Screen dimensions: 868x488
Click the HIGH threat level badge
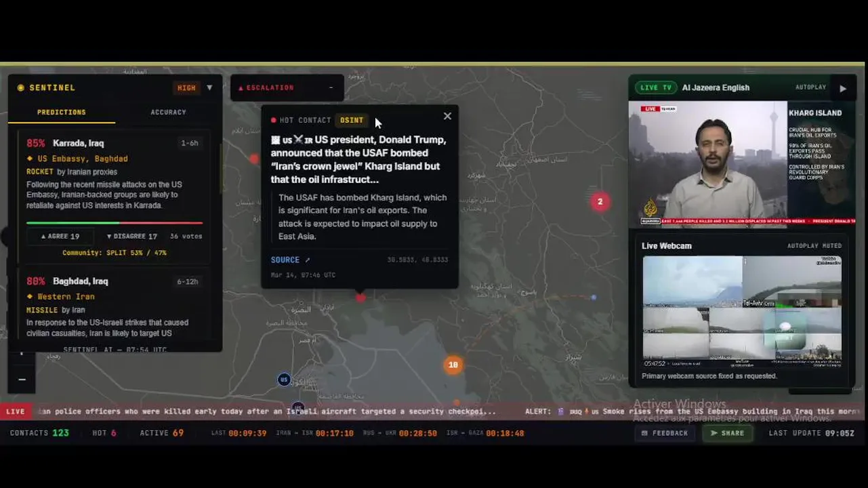186,87
